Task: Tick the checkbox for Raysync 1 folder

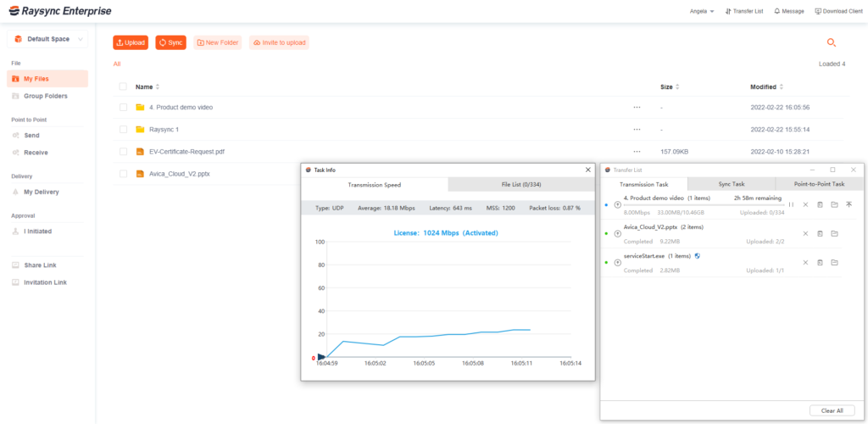Action: (123, 130)
